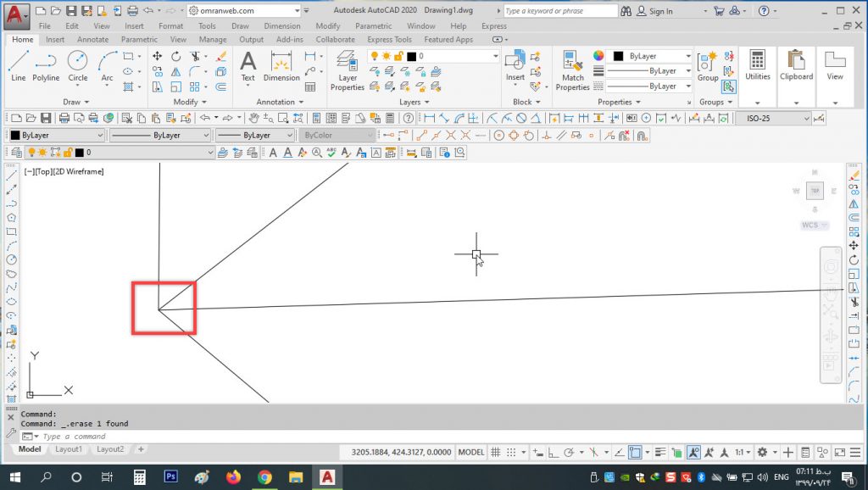The width and height of the screenshot is (868, 490).
Task: Launch the Group tool in the Groups panel
Action: pyautogui.click(x=707, y=65)
